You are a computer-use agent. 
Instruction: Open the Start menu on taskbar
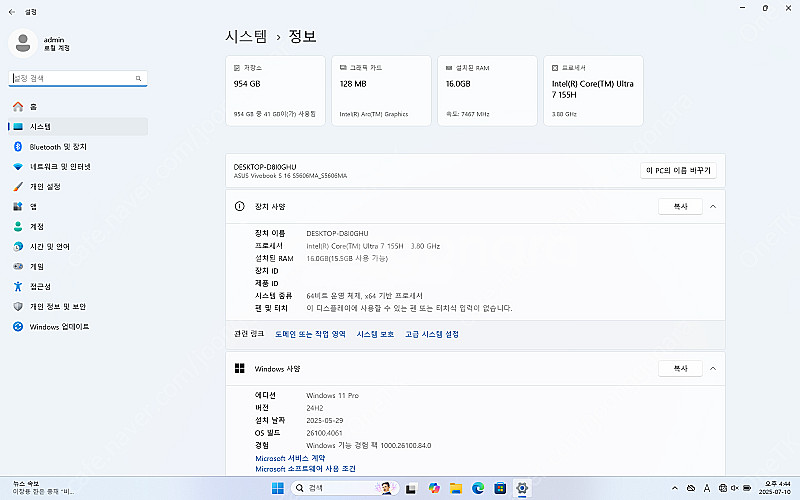pyautogui.click(x=278, y=488)
